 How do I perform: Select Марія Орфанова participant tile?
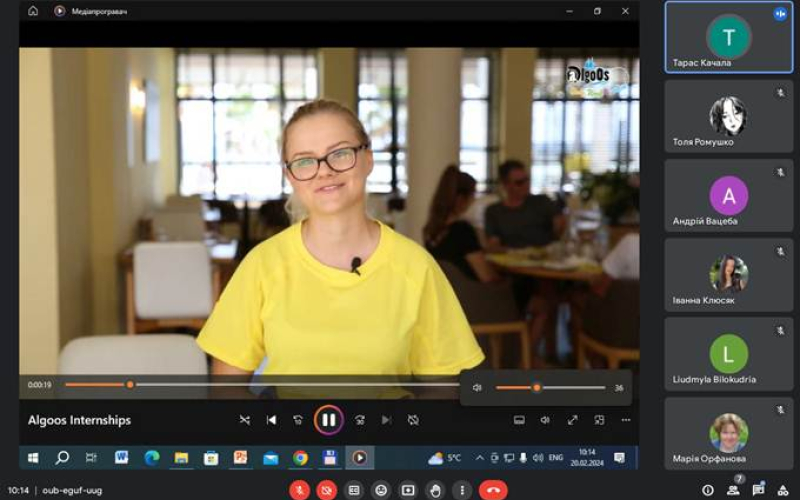729,433
